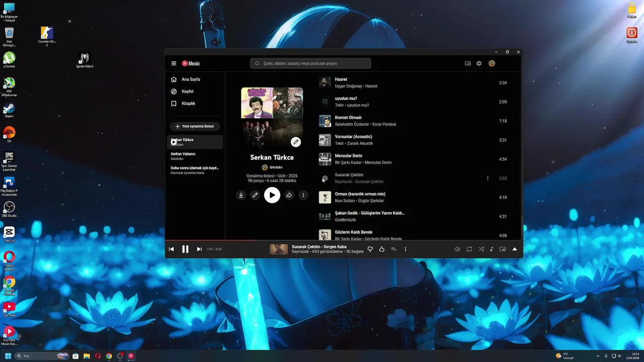
Task: Open playlist more options menu
Action: click(303, 195)
